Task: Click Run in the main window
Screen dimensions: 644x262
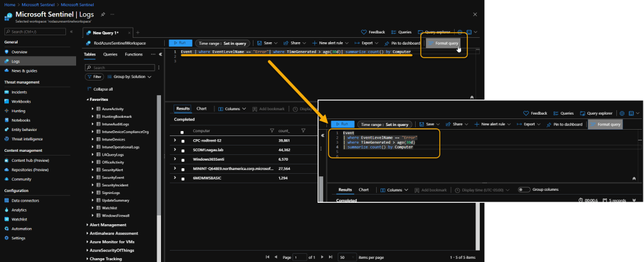Action: 180,43
